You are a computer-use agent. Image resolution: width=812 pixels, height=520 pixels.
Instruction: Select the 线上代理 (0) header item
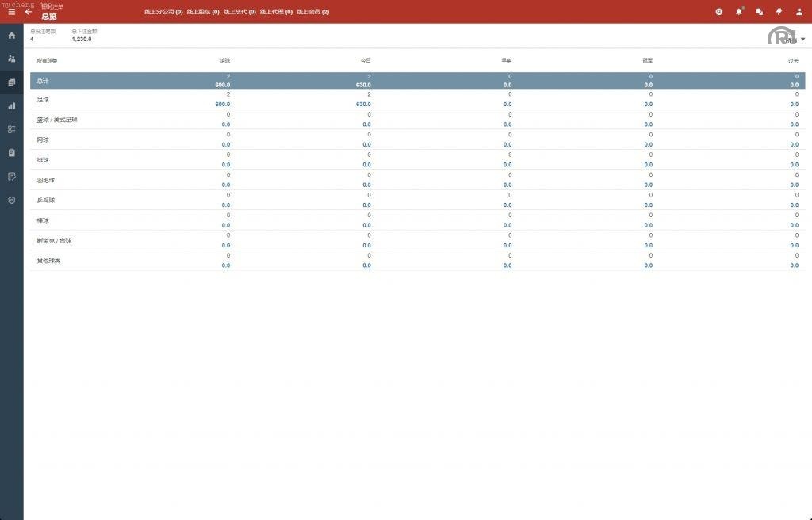[276, 12]
